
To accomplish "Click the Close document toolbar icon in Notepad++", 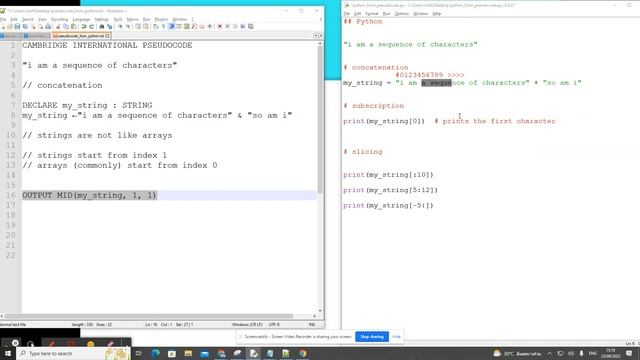I will [x=34, y=27].
